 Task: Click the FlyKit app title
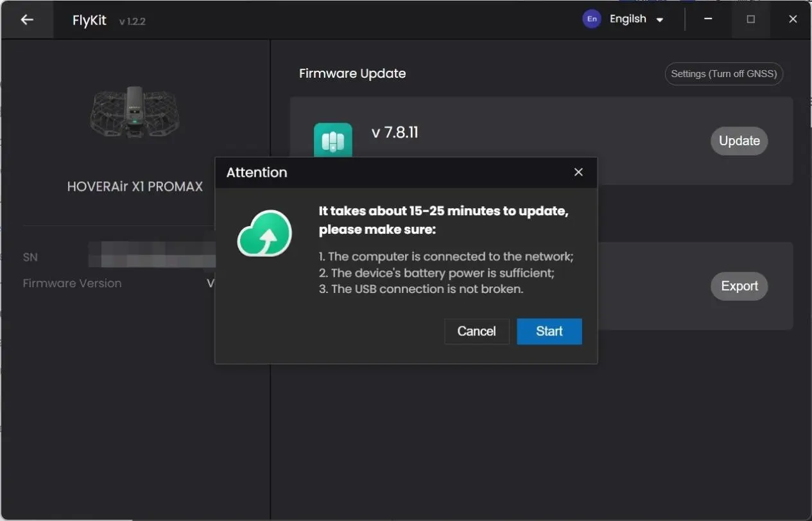pyautogui.click(x=89, y=20)
